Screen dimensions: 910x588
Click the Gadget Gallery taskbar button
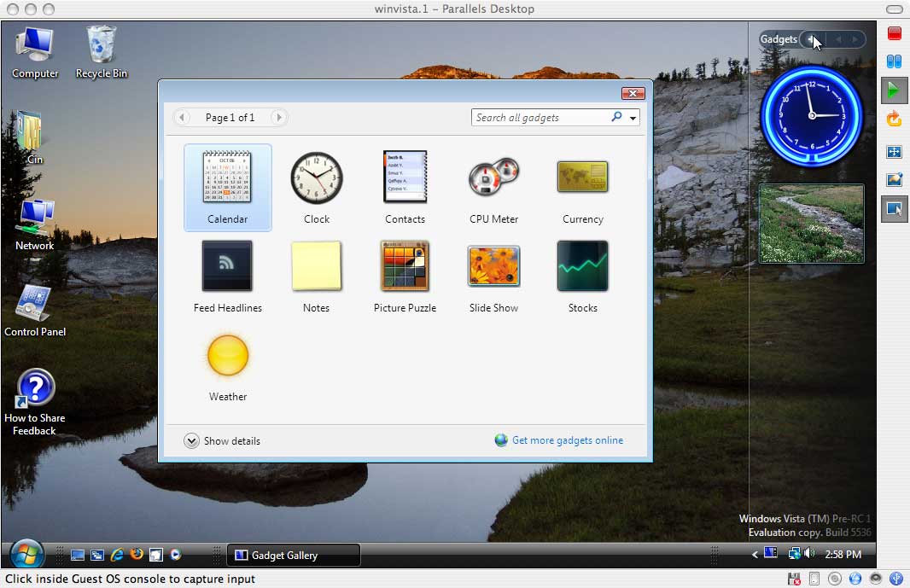coord(293,556)
